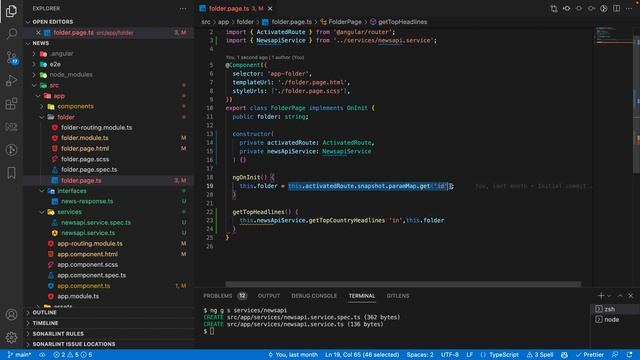Viewport: 640px width, 360px height.
Task: Switch to the Output tab
Action: pos(269,296)
